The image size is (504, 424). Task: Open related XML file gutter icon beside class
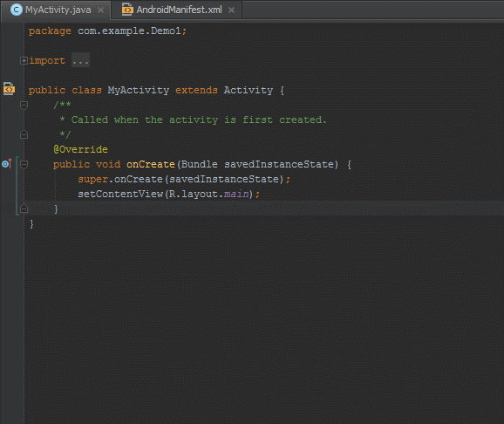click(x=9, y=89)
